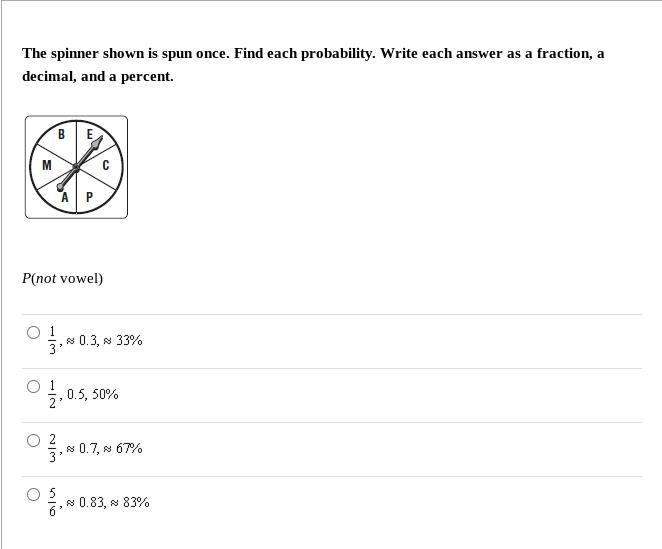
Task: Choose the 1/2, 0.5, 50% radio button
Action: click(x=33, y=387)
